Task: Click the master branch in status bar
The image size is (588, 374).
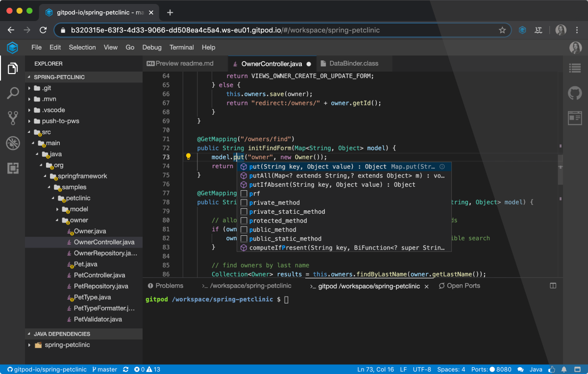Action: [x=104, y=369]
